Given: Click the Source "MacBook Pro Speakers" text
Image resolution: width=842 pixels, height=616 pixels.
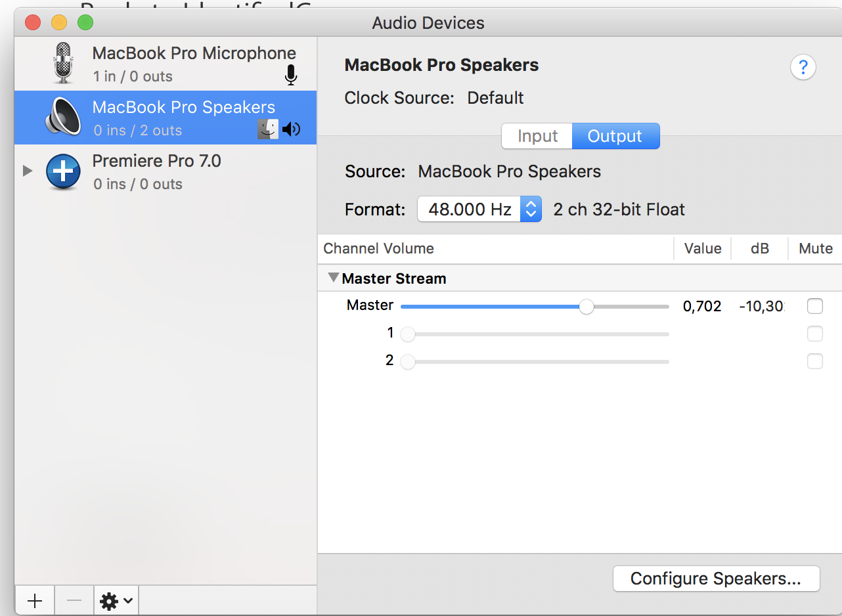Looking at the screenshot, I should [510, 171].
